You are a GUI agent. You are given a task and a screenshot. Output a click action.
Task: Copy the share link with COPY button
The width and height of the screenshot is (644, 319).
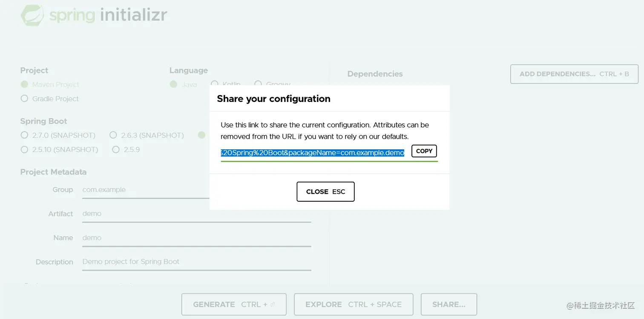coord(424,151)
